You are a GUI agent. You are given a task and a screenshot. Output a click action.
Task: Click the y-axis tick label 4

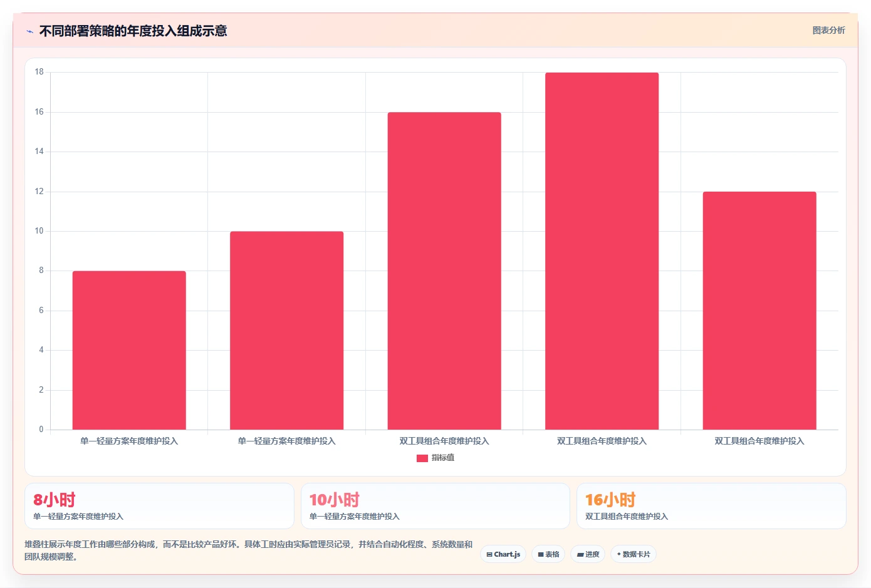41,350
